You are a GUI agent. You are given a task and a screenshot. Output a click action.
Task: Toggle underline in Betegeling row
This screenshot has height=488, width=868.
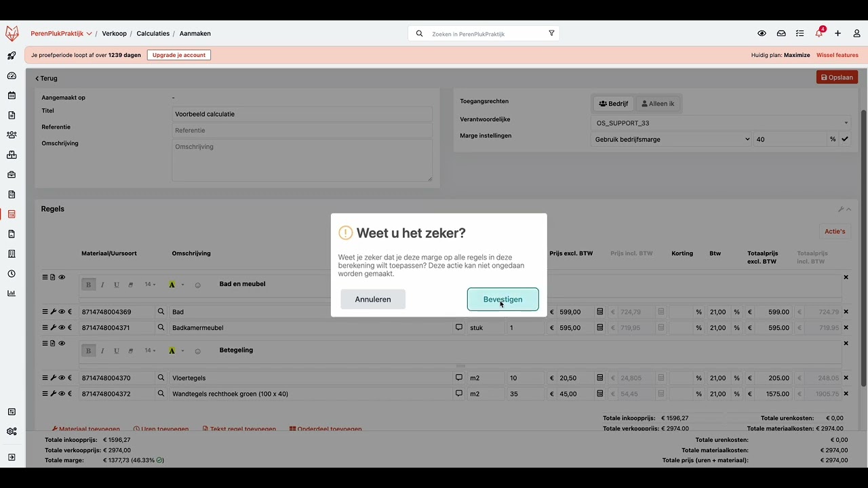coord(117,351)
